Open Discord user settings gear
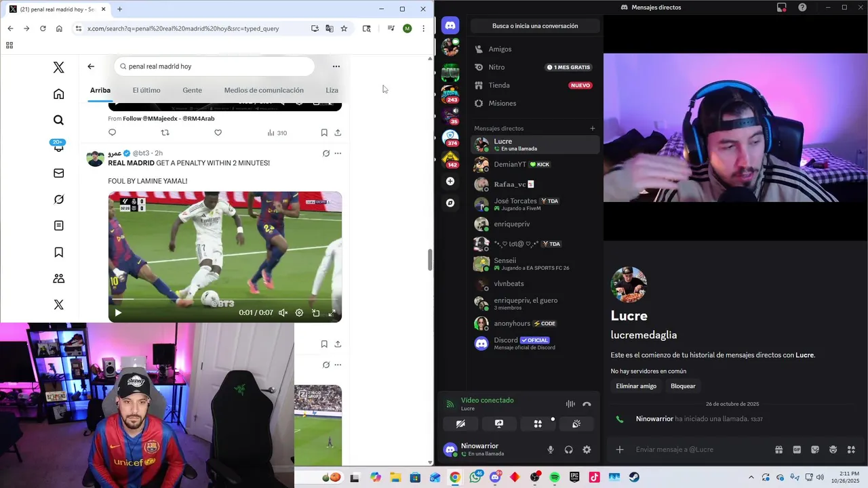Image resolution: width=868 pixels, height=488 pixels. 587,449
